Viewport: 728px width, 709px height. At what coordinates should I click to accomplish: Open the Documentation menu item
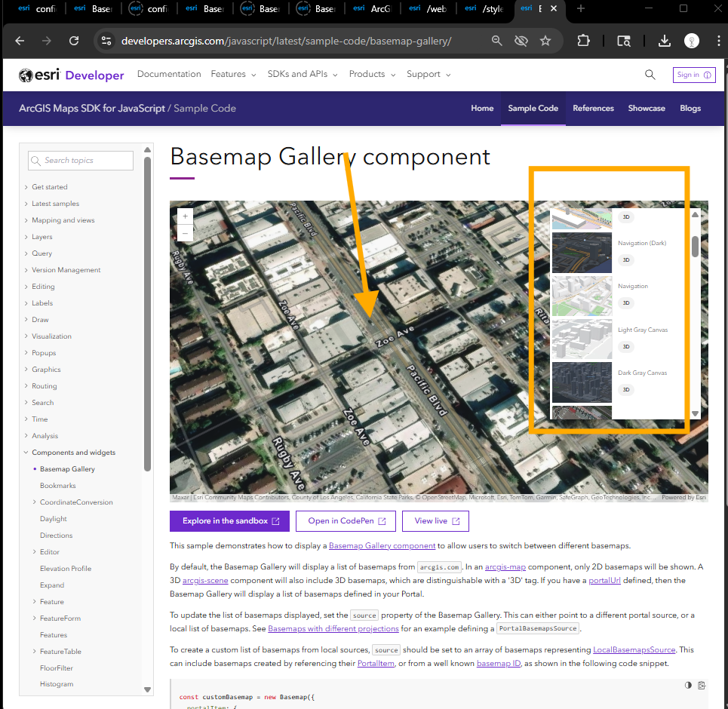point(169,74)
